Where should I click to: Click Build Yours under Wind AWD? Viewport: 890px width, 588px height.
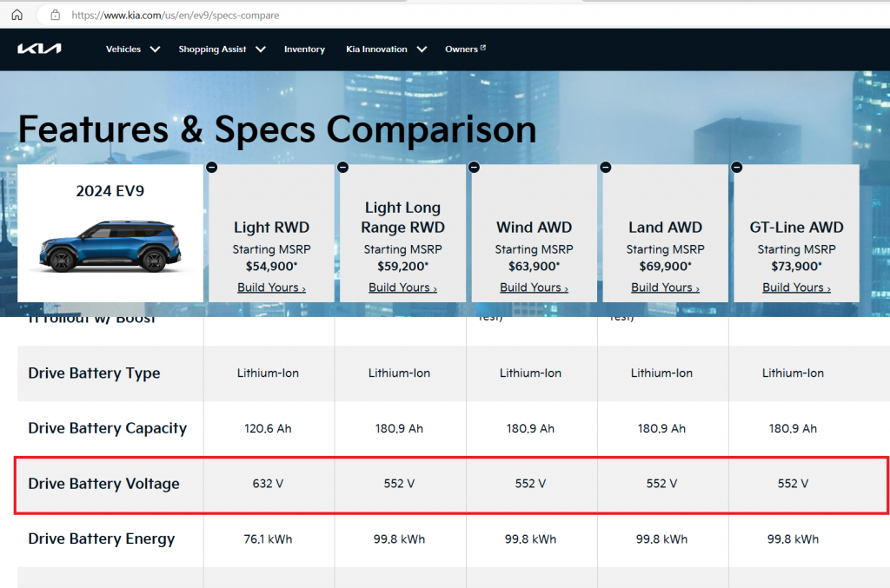[x=534, y=287]
